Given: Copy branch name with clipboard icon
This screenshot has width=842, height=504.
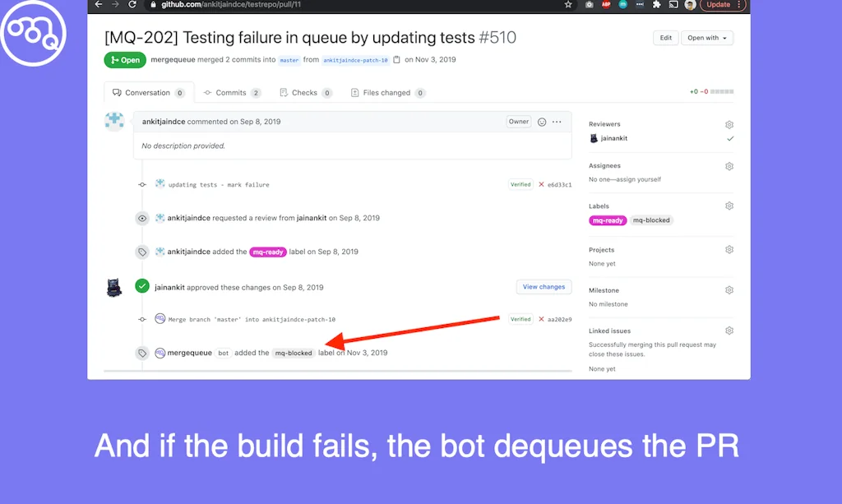Looking at the screenshot, I should pyautogui.click(x=396, y=59).
